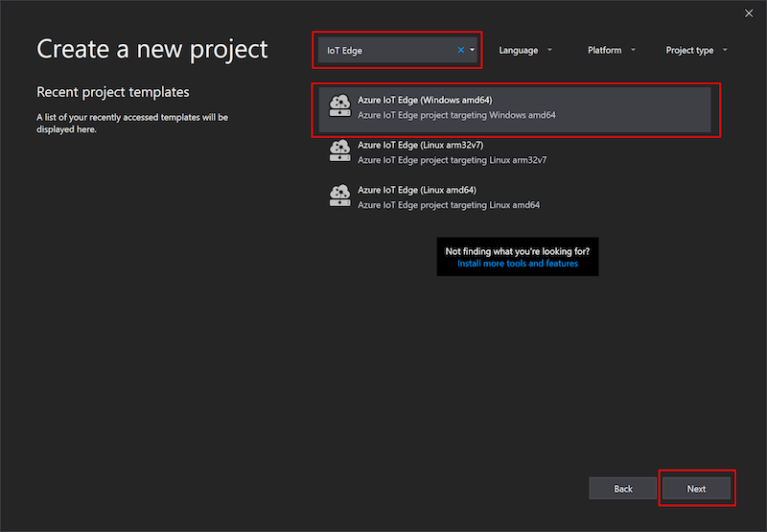Click description 'targeting Linux amd64'
This screenshot has height=532, width=767.
493,205
